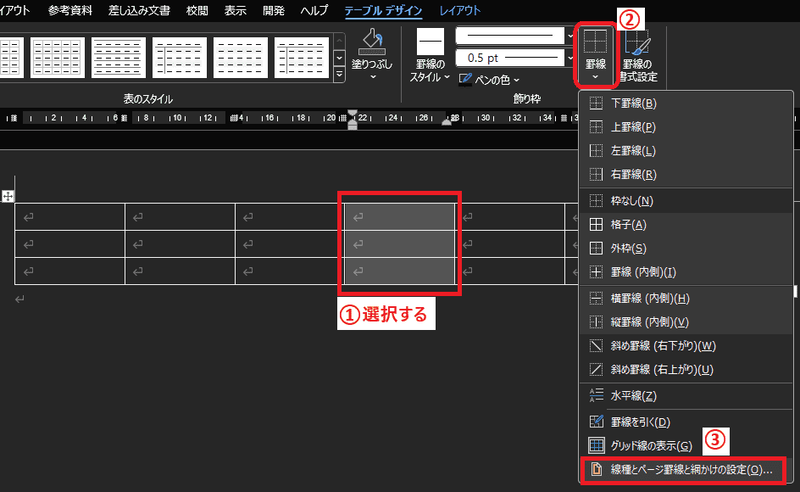This screenshot has width=800, height=492.
Task: Activate the 罫線の書式設定 border painter
Action: pyautogui.click(x=637, y=55)
